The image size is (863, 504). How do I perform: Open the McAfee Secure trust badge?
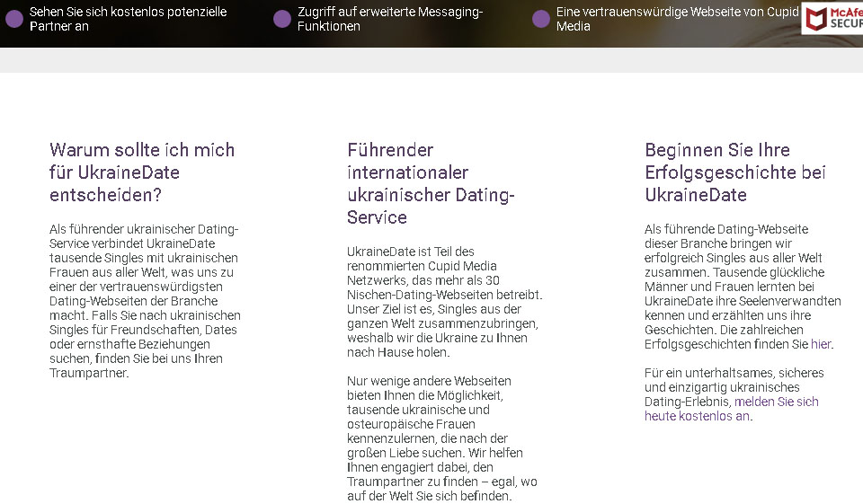point(832,19)
